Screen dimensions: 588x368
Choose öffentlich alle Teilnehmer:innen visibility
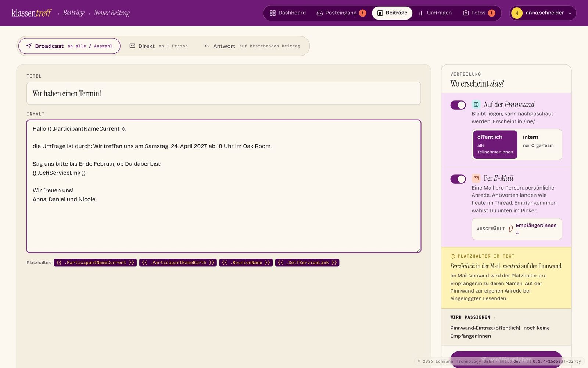[x=495, y=144]
